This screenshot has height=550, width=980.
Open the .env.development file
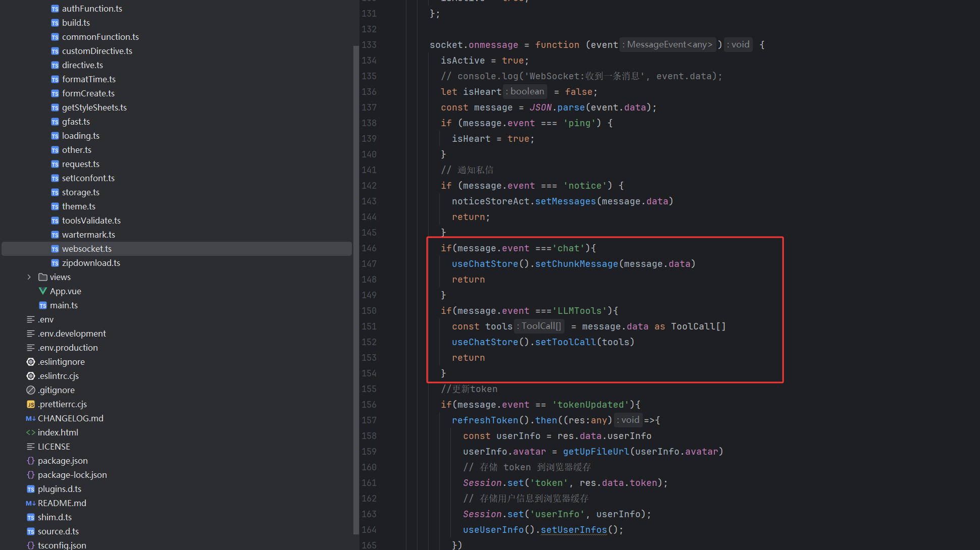(72, 334)
